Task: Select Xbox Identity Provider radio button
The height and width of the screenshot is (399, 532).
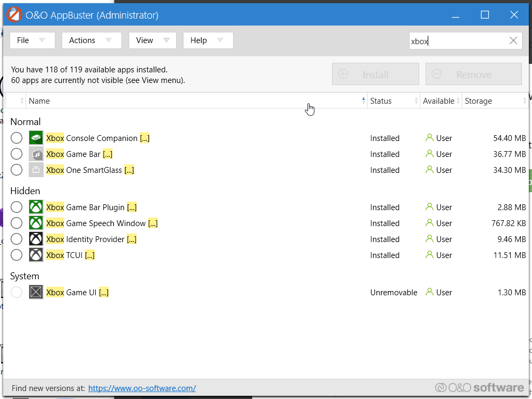Action: [16, 239]
